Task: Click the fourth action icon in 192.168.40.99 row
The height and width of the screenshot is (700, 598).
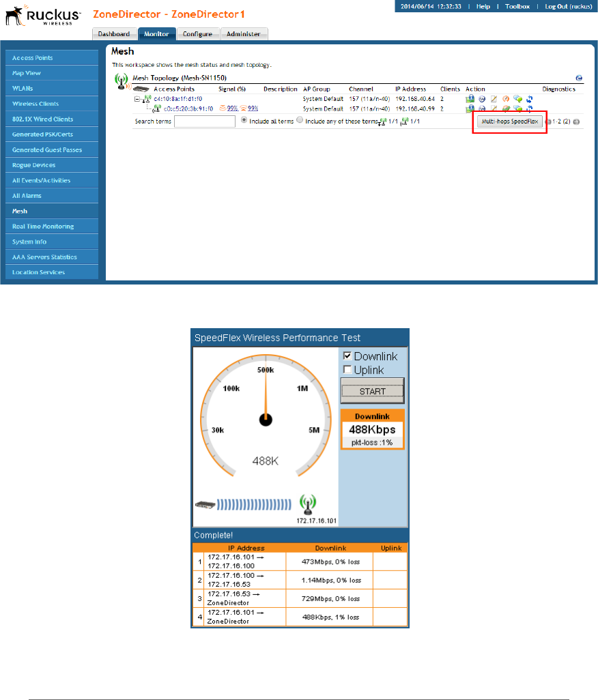Action: [506, 108]
